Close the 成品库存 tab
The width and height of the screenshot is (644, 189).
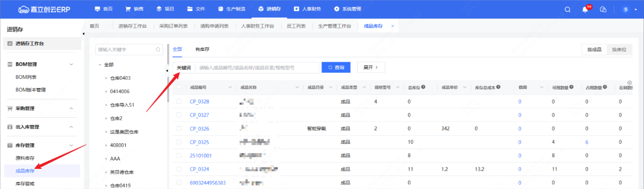tap(393, 26)
